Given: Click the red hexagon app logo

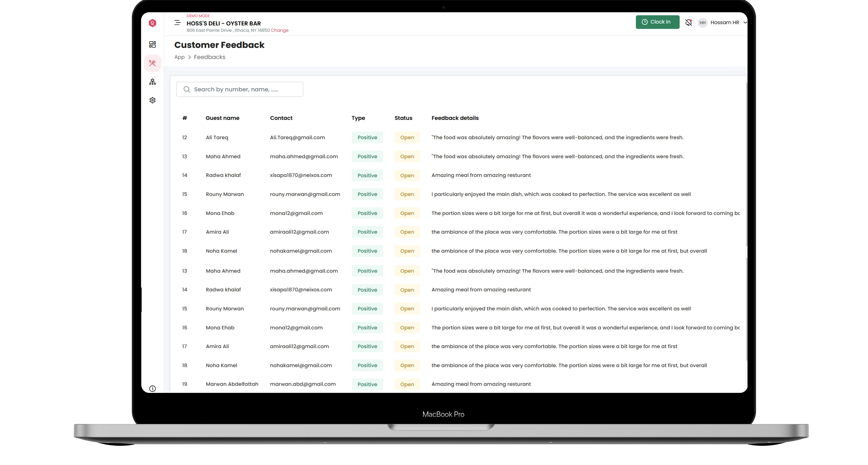Looking at the screenshot, I should (152, 23).
